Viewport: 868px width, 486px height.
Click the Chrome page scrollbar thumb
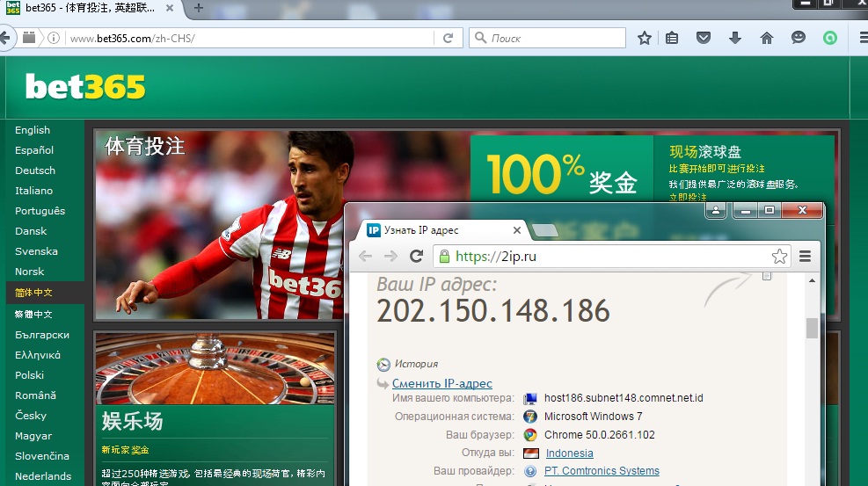click(812, 329)
